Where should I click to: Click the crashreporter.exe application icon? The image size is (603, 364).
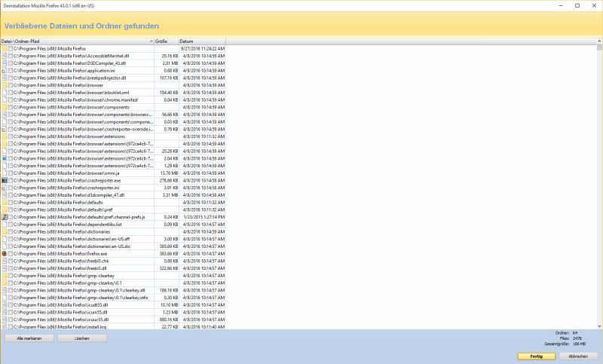pos(5,180)
